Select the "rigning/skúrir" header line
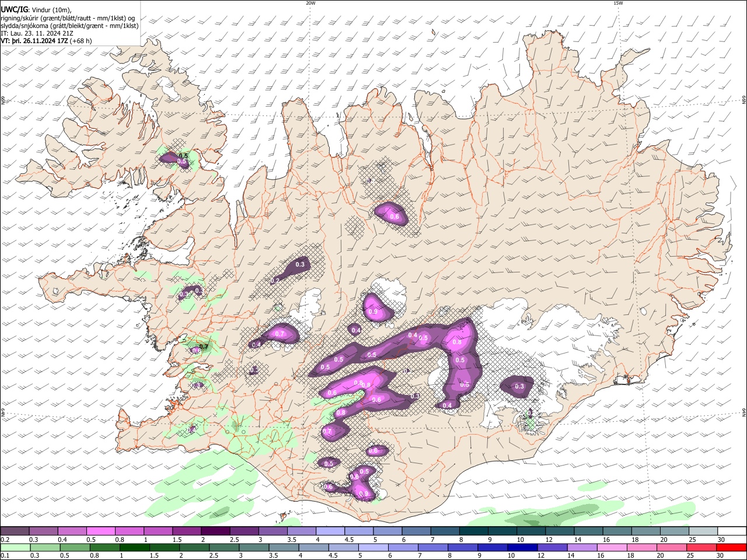Viewport: 747px width, 560px height. [x=68, y=18]
